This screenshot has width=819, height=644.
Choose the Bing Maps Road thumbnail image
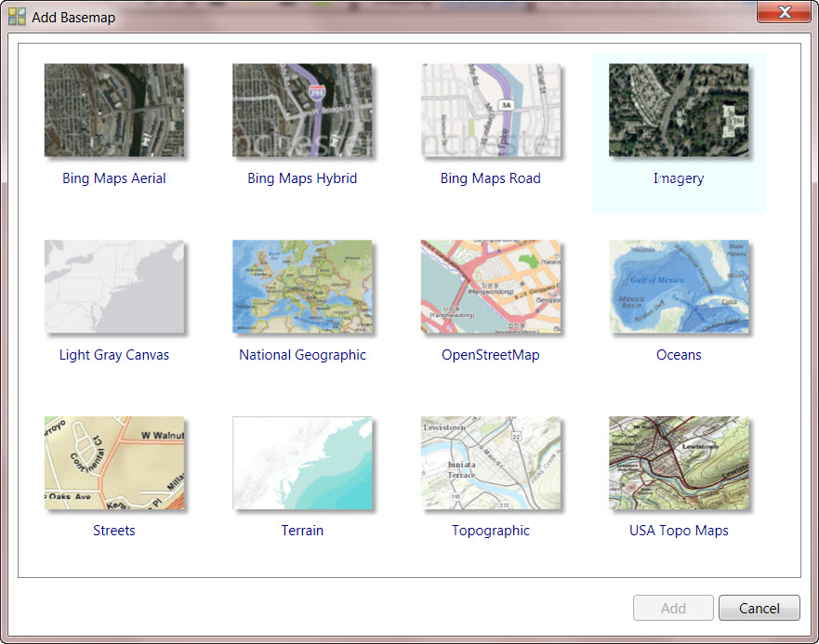click(491, 111)
